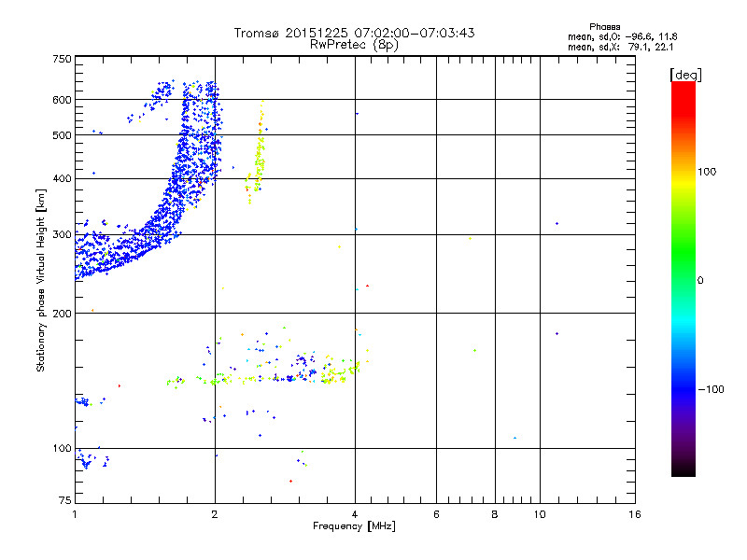Click the height axis label "500"
Screen dimensions: 747x560
pyautogui.click(x=62, y=135)
